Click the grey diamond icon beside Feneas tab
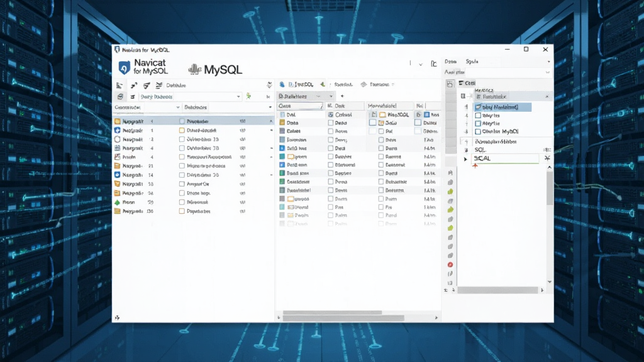This screenshot has width=644, height=362. coord(364,85)
